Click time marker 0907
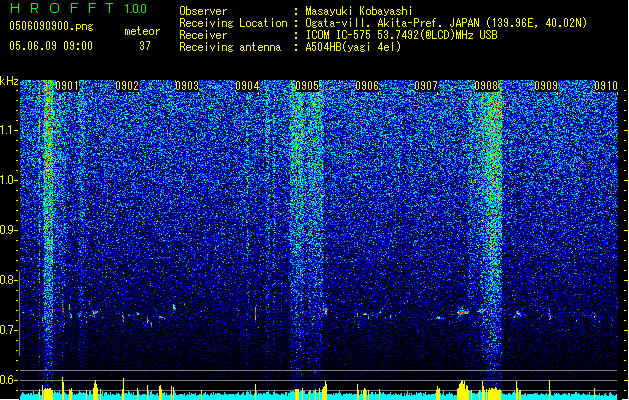629x400 pixels. pyautogui.click(x=426, y=86)
